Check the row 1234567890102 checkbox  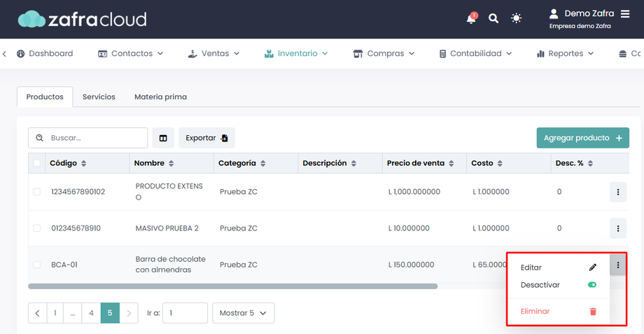tap(36, 192)
